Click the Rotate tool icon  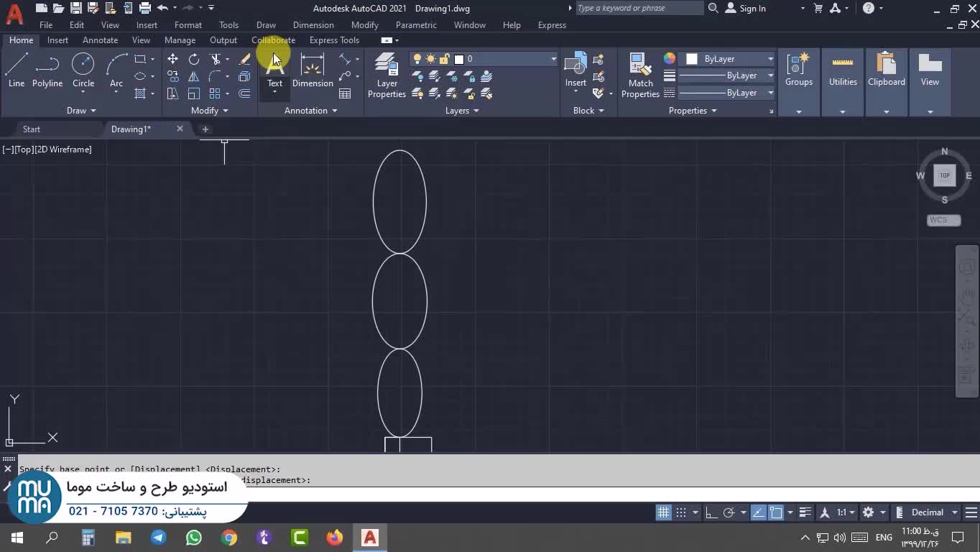pos(194,59)
